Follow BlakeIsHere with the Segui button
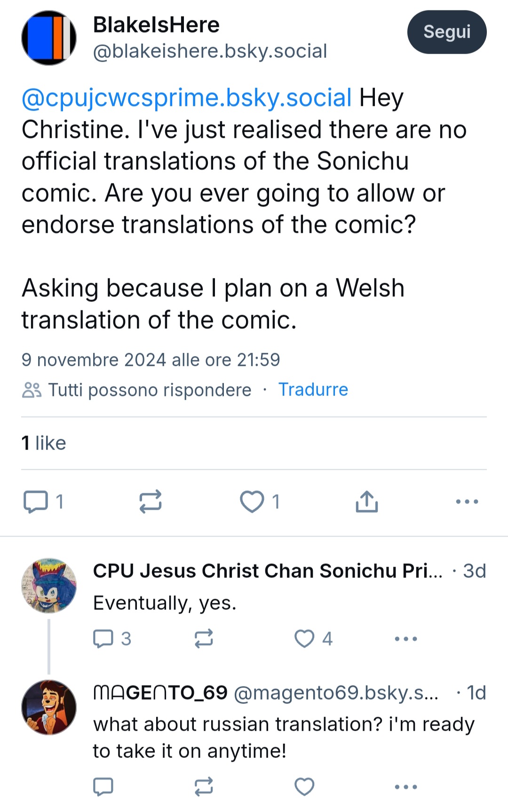 (x=447, y=32)
